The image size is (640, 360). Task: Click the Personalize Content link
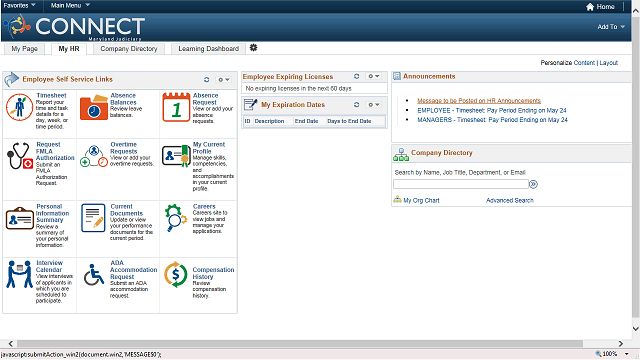click(x=584, y=62)
